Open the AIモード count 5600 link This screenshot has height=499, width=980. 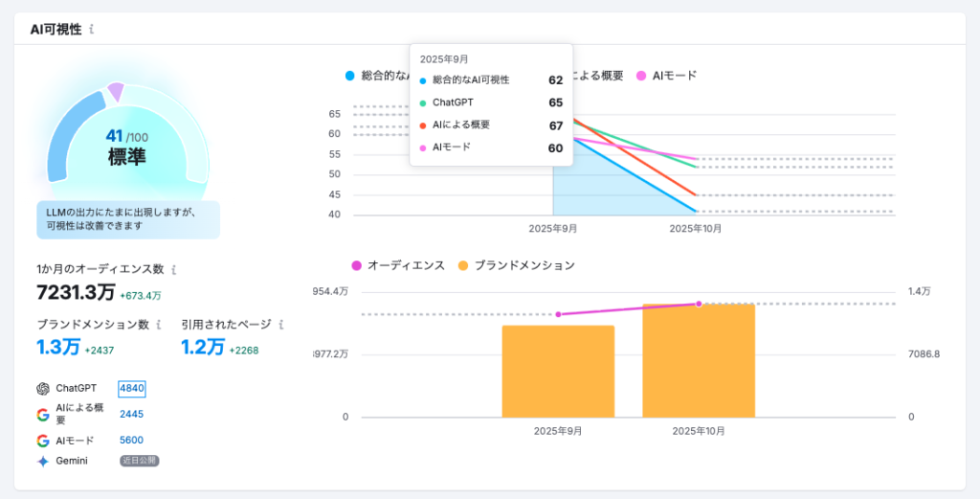(x=132, y=441)
